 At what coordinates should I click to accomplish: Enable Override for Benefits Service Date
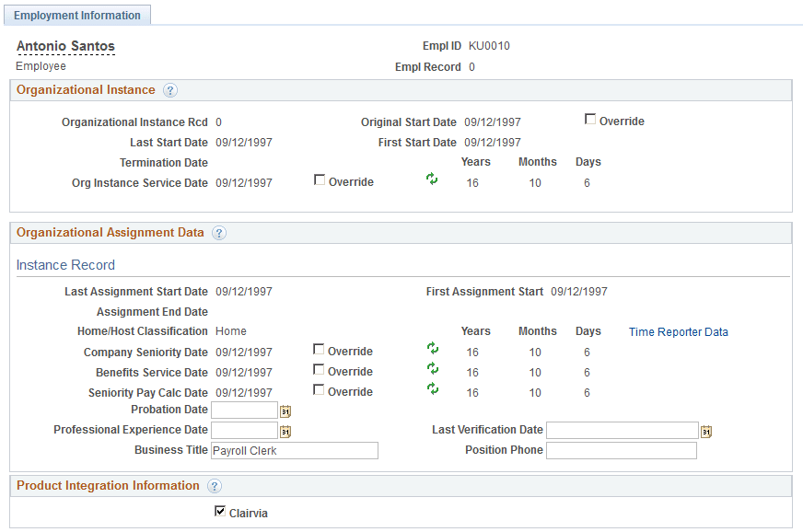(x=319, y=371)
